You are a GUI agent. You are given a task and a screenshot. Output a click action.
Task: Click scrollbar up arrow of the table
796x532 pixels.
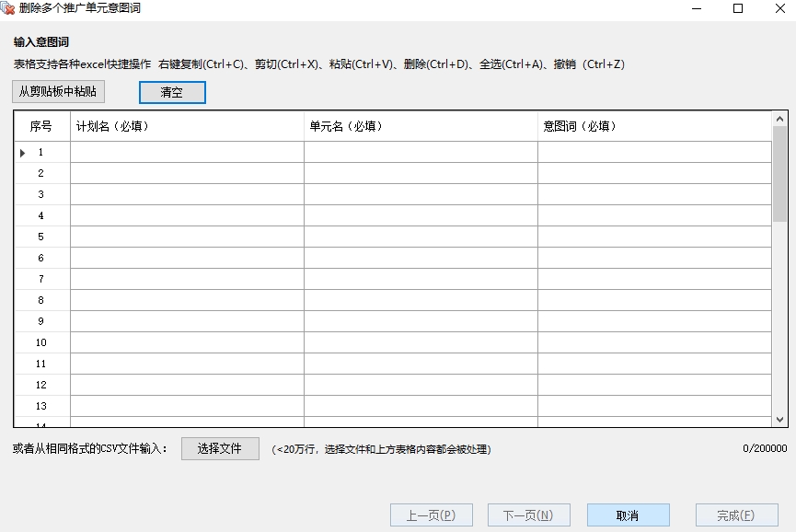click(779, 119)
